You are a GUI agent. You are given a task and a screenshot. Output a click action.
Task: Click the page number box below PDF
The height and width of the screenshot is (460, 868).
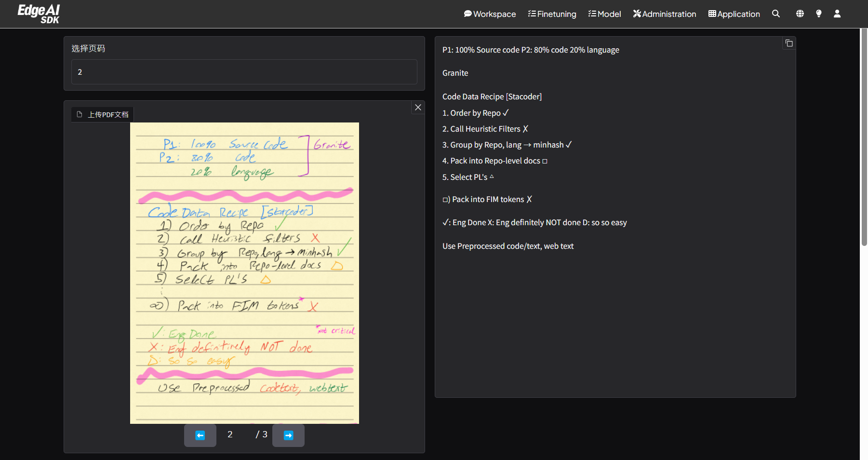click(230, 435)
